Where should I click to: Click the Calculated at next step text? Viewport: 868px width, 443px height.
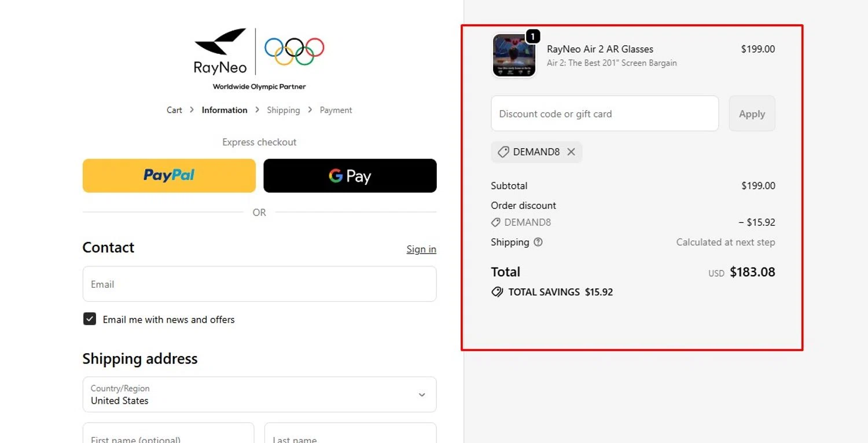pos(726,242)
